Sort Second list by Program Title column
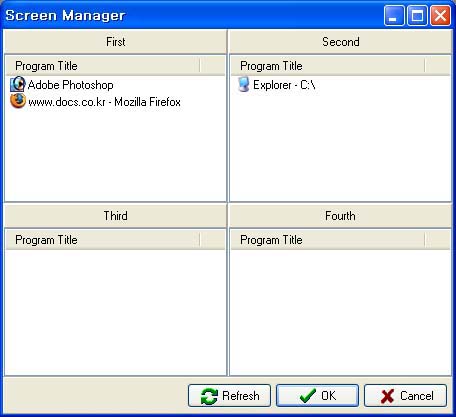 328,66
